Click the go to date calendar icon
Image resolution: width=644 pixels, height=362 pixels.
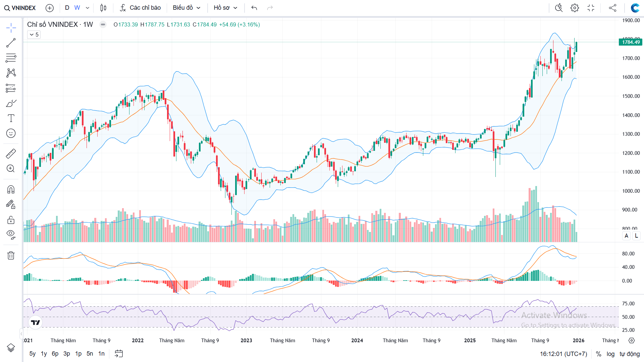tap(119, 354)
